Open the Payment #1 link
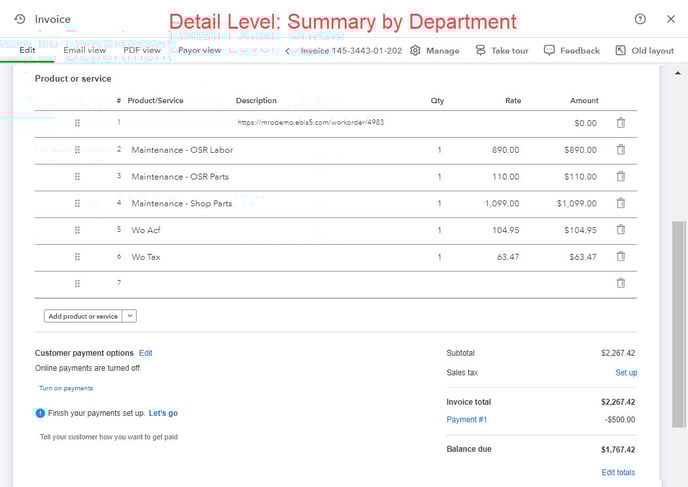This screenshot has height=487, width=688. pyautogui.click(x=466, y=419)
